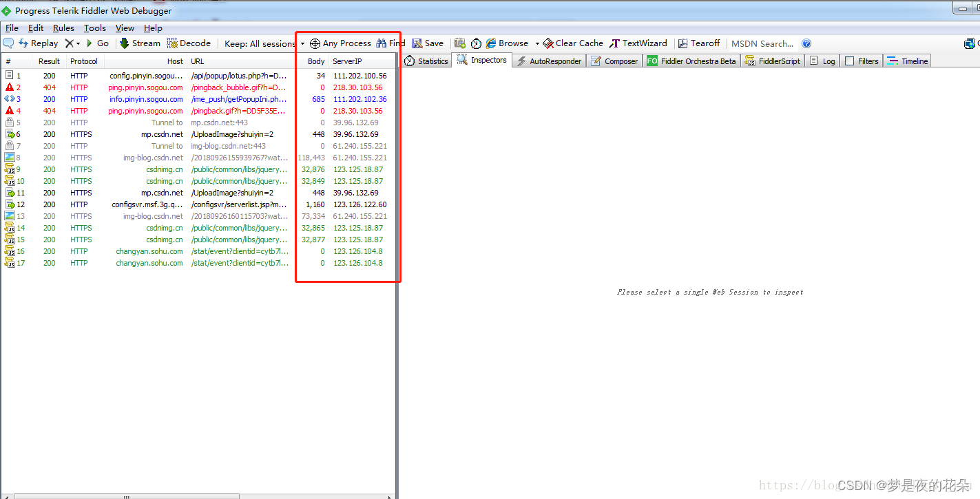Open the Tools menu
The height and width of the screenshot is (499, 980).
tap(95, 28)
